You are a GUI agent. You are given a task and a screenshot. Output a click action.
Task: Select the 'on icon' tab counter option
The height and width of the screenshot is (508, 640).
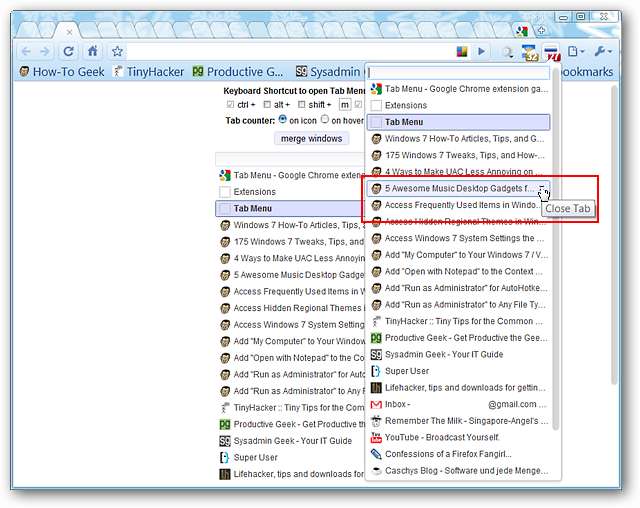point(283,120)
